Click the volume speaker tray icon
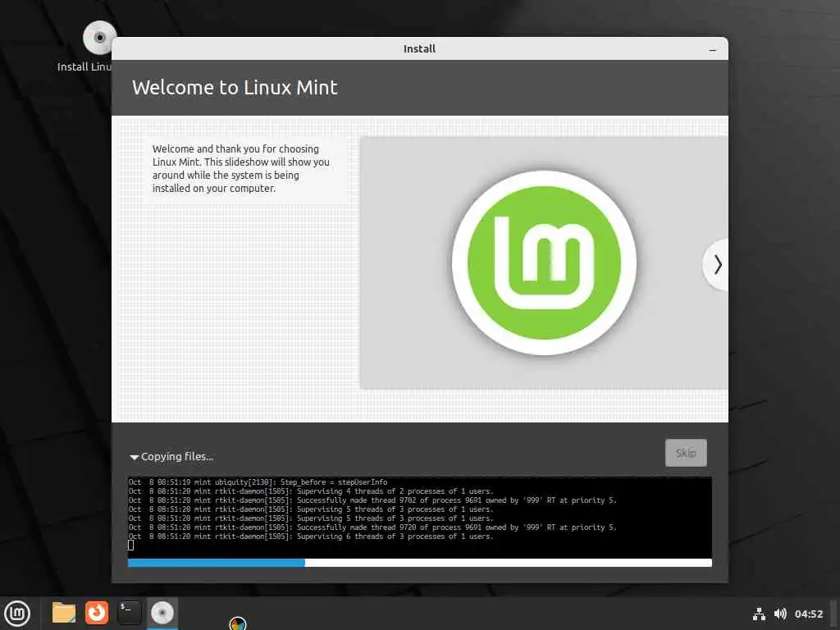The height and width of the screenshot is (630, 840). [x=781, y=614]
